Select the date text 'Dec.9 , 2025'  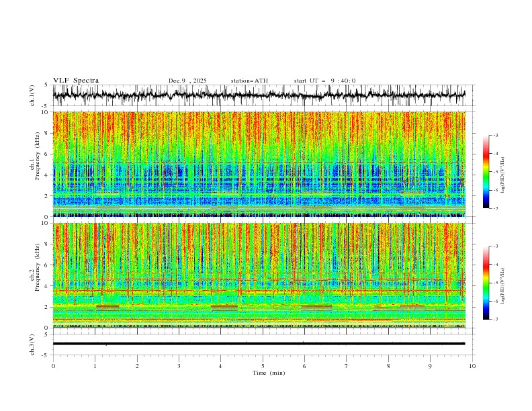187,81
